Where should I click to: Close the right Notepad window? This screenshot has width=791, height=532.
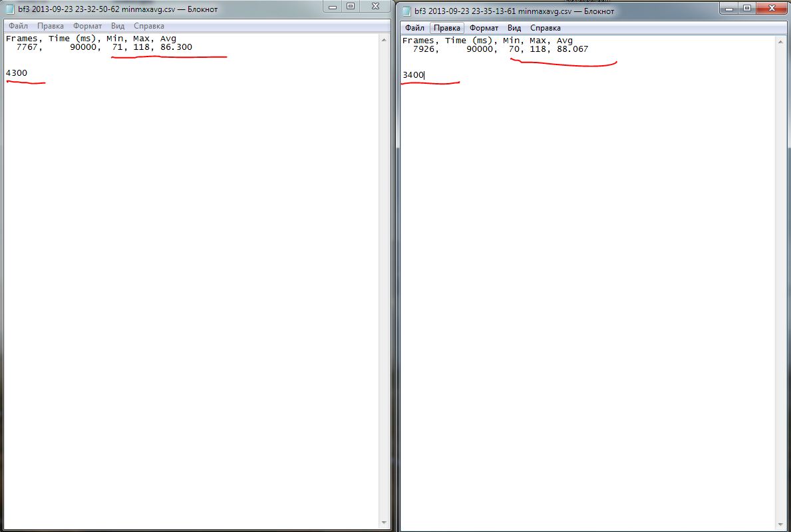(772, 8)
